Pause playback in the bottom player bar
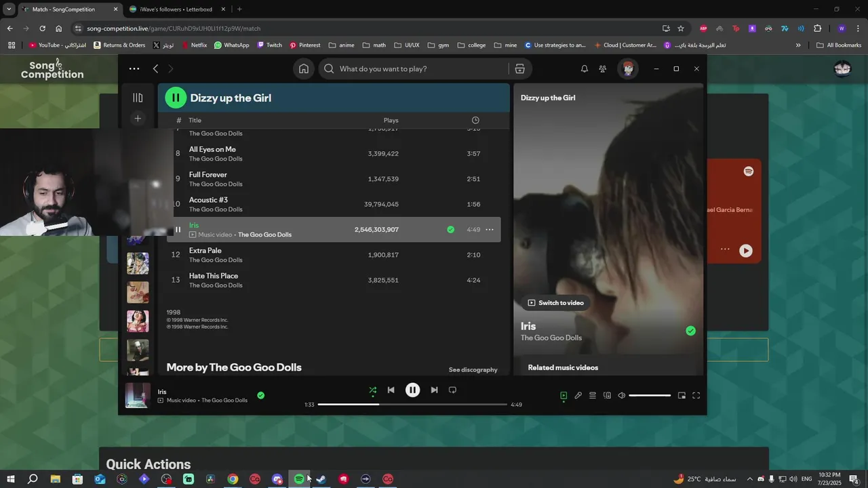Image resolution: width=868 pixels, height=488 pixels. (x=412, y=390)
